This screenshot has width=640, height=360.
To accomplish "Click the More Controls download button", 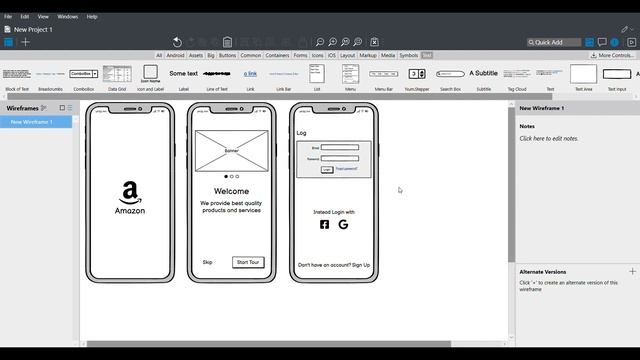I will (612, 55).
